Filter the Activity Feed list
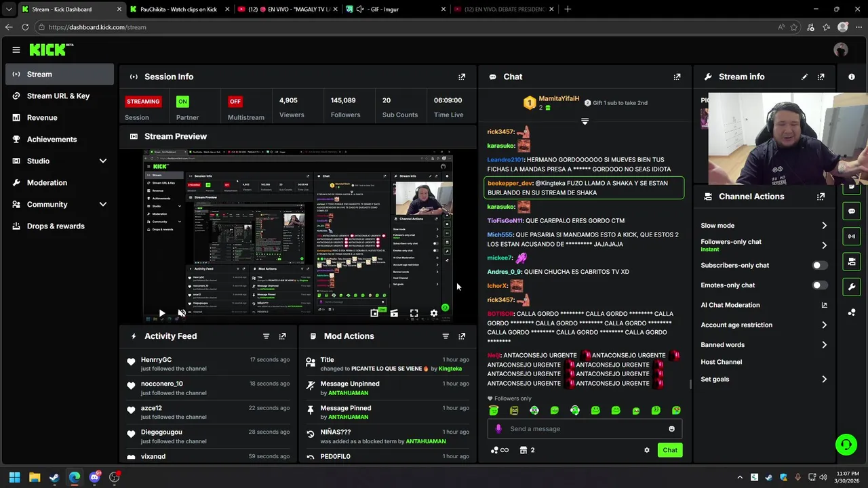Screen dimensions: 868x488 click(x=266, y=336)
